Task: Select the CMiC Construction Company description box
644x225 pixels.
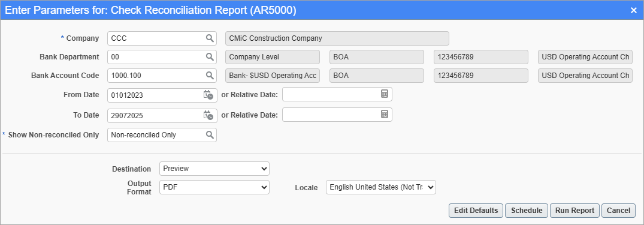Action: [337, 38]
